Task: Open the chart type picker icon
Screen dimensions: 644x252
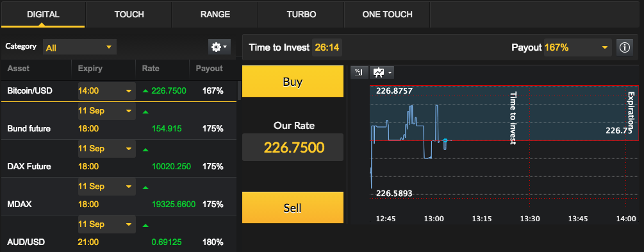Action: pos(382,72)
